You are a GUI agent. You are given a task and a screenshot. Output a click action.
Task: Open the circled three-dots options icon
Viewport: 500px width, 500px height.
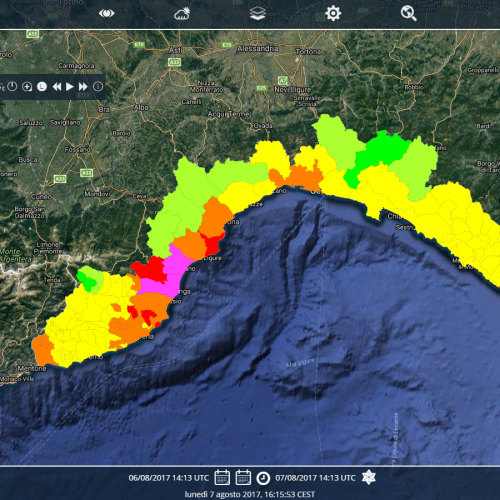pos(98,87)
